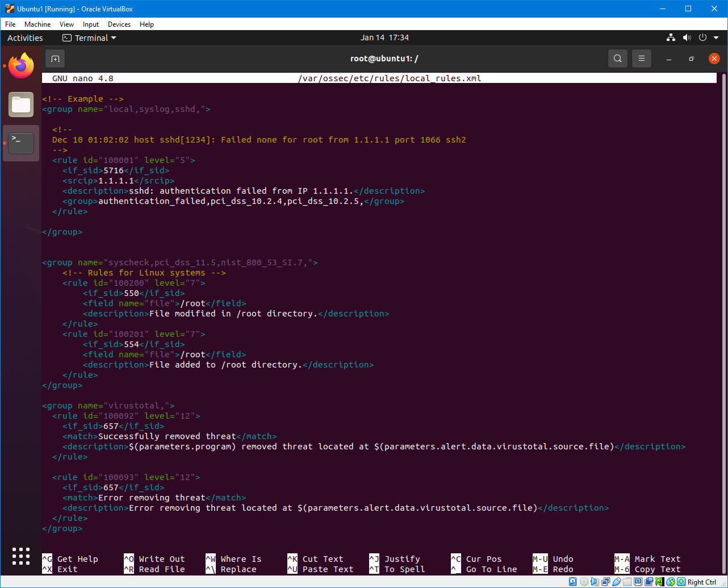Click the Terminal icon in the dock
The width and height of the screenshot is (728, 588).
tap(21, 143)
